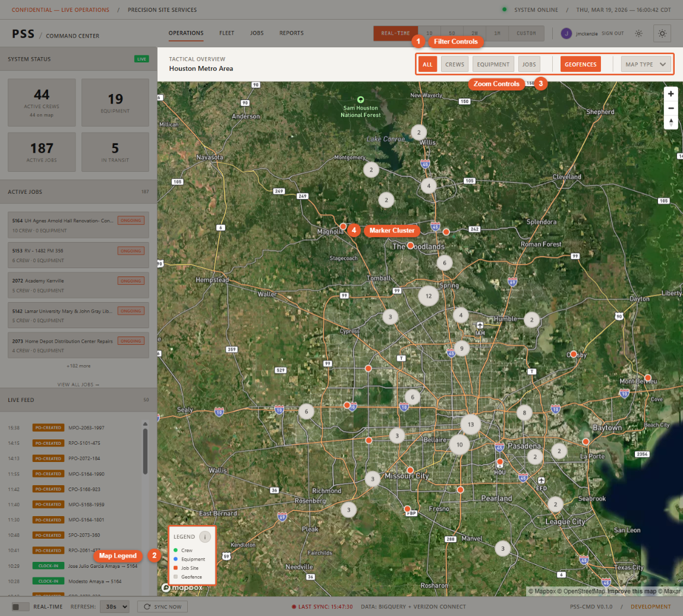Reset map bearing with the compass icon
This screenshot has height=616, width=683.
point(671,122)
